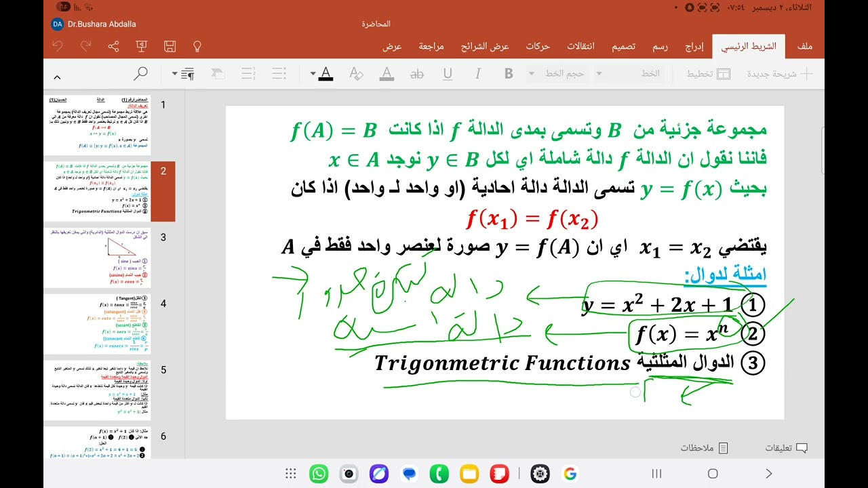Screen dimensions: 868x488
Task: Select the الشريط الرئيسي (Home) tab
Action: tap(749, 47)
